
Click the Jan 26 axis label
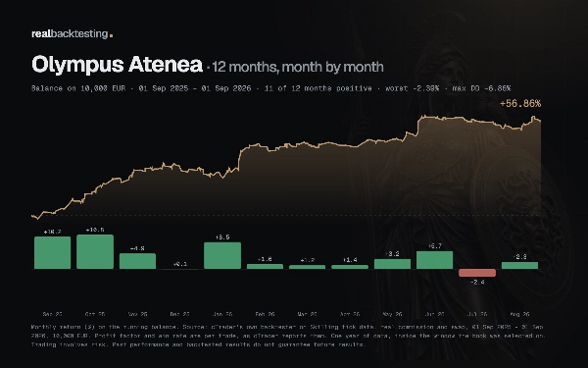coord(222,314)
